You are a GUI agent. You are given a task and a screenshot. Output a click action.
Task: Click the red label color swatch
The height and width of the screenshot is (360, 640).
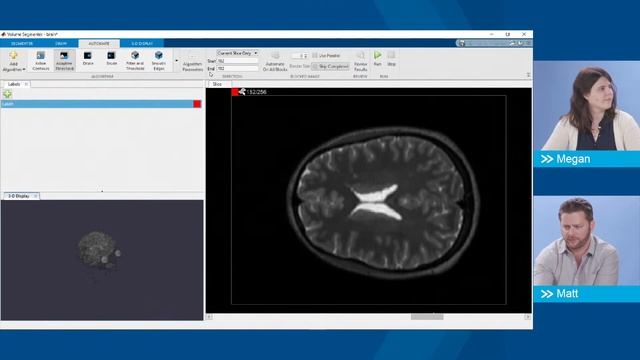coord(197,104)
